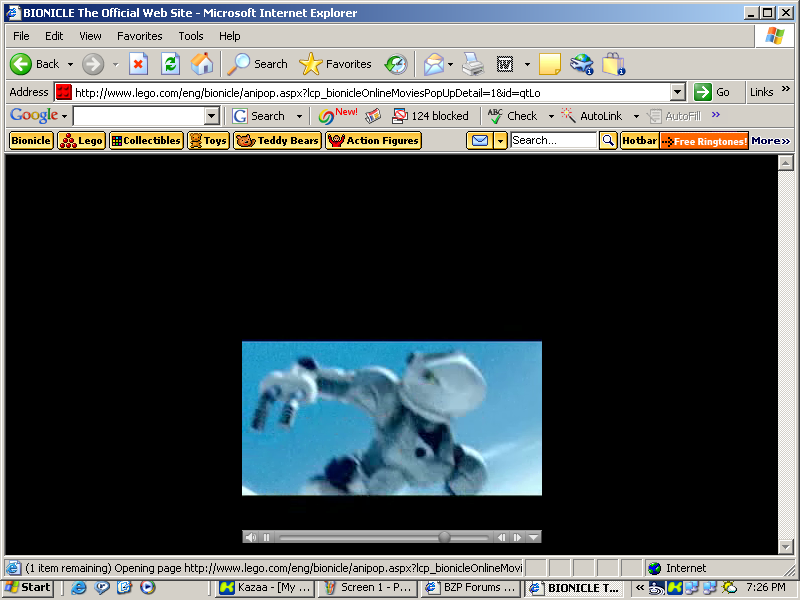Open the Tools menu

(190, 35)
